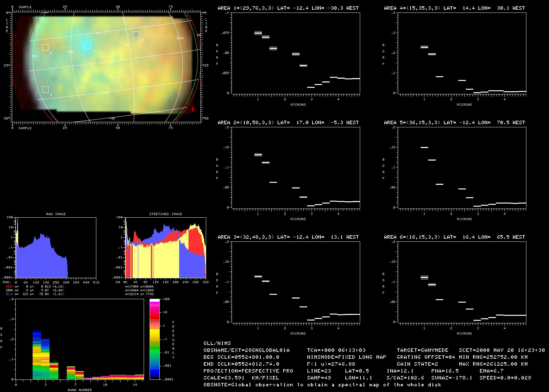Click the frequency color scale bar
The height and width of the screenshot is (392, 549).
click(155, 339)
